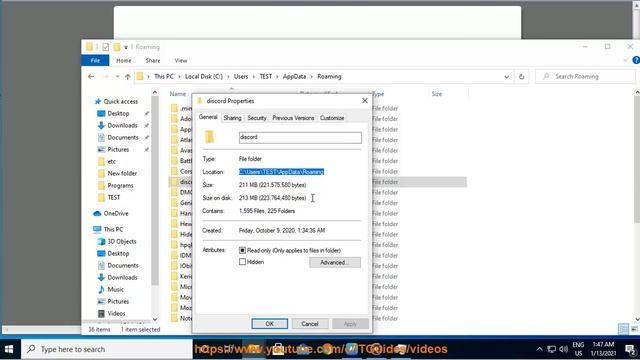640x360 pixels.
Task: Open the View ribbon tab
Action: [181, 60]
